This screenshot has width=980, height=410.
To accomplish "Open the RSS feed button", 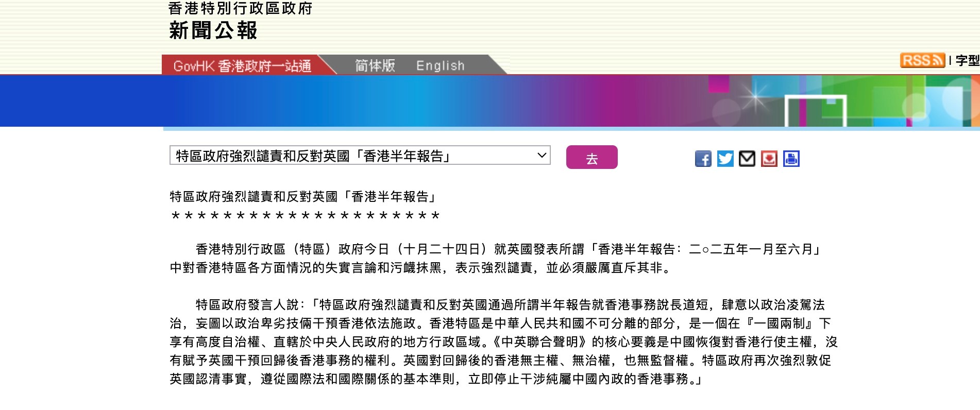I will tap(922, 60).
